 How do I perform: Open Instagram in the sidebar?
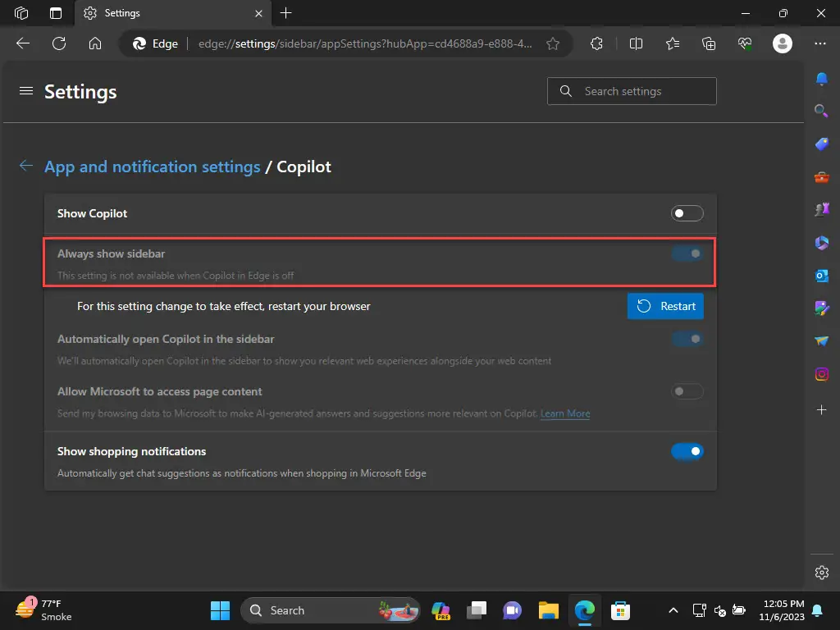point(821,374)
